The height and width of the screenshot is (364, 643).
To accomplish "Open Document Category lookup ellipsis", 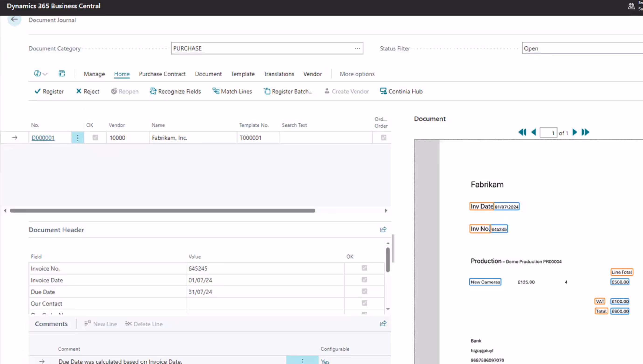I will point(357,48).
